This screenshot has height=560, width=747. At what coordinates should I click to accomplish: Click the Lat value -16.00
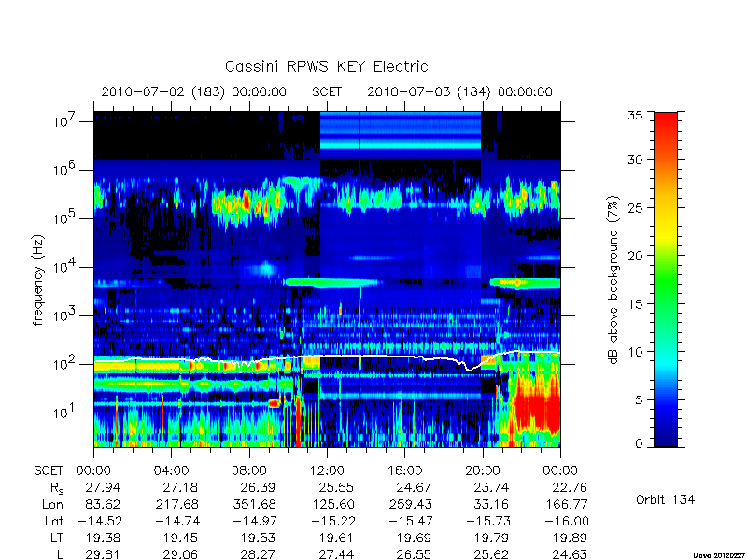tap(566, 521)
